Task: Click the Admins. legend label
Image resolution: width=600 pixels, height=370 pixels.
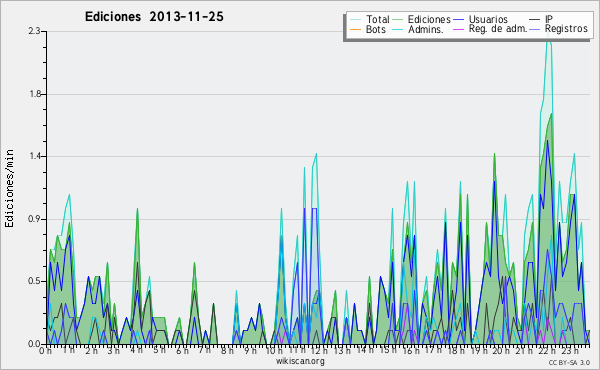Action: point(426,29)
